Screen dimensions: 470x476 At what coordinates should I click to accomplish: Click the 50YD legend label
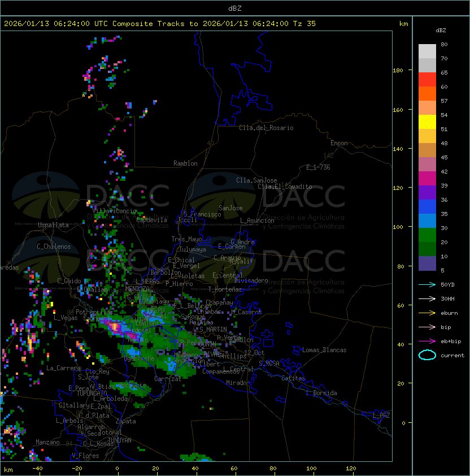(447, 284)
